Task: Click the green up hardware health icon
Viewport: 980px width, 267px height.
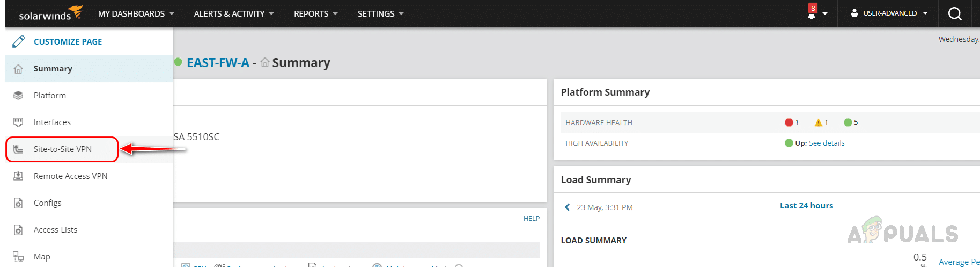Action: (848, 122)
